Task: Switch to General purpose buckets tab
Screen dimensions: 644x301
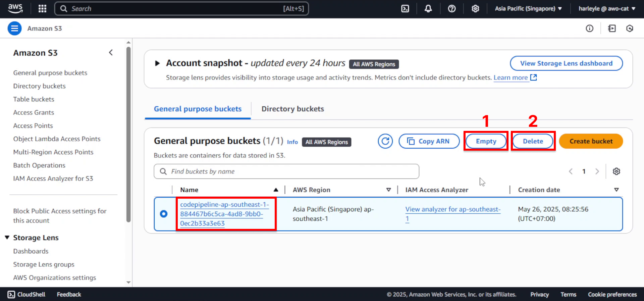Action: (x=198, y=109)
